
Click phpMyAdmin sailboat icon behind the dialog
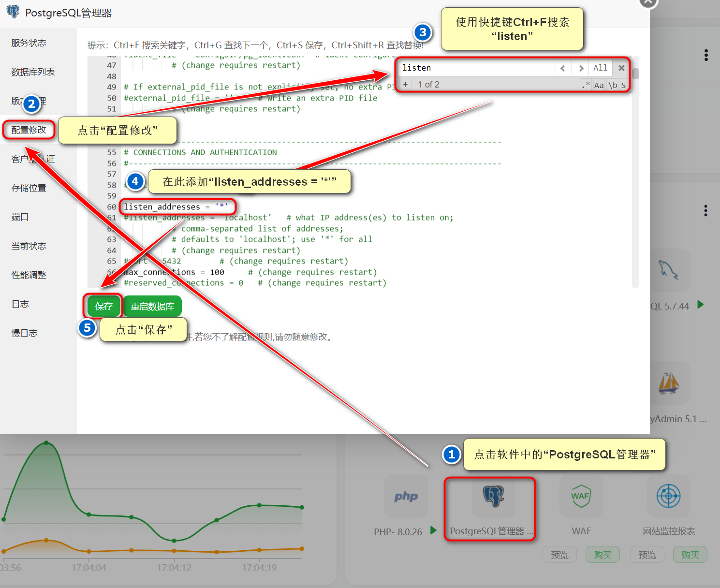pyautogui.click(x=670, y=383)
